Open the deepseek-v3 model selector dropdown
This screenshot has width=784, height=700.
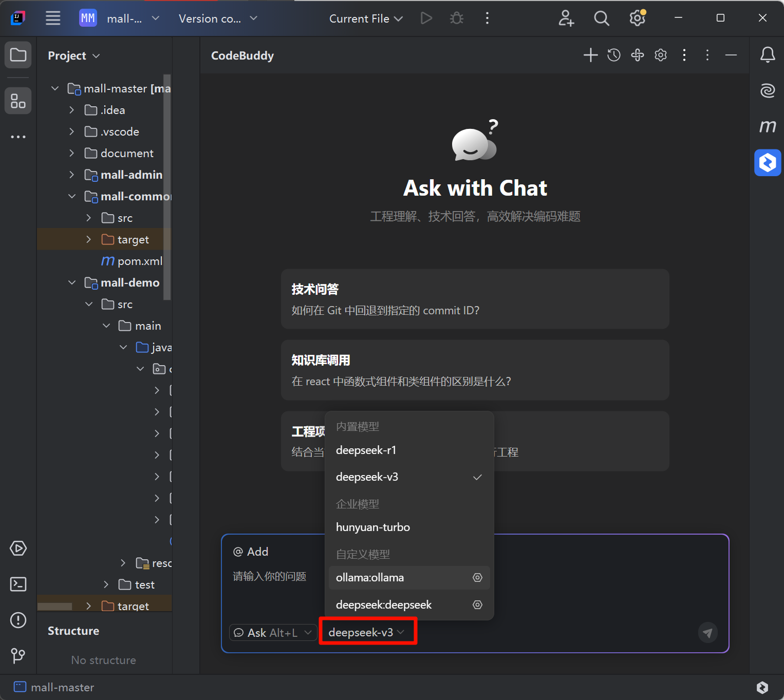pyautogui.click(x=366, y=633)
